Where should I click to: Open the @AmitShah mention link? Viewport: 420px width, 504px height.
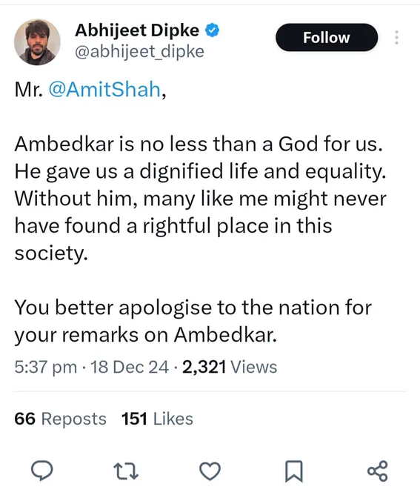click(104, 89)
